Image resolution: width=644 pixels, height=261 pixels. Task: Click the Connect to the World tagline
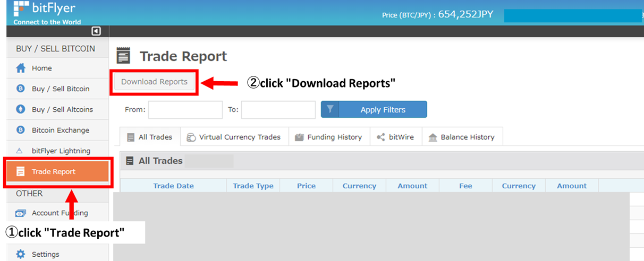(47, 22)
